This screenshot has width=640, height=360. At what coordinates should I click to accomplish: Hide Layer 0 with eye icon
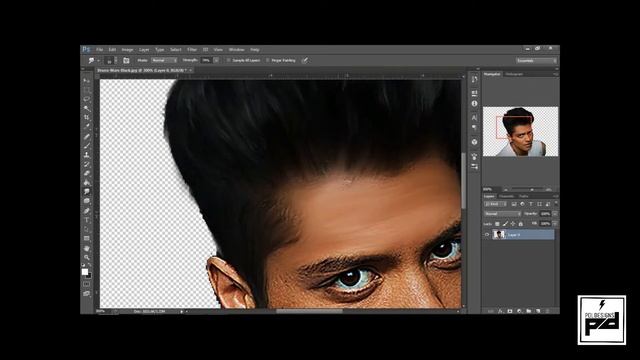(x=487, y=235)
